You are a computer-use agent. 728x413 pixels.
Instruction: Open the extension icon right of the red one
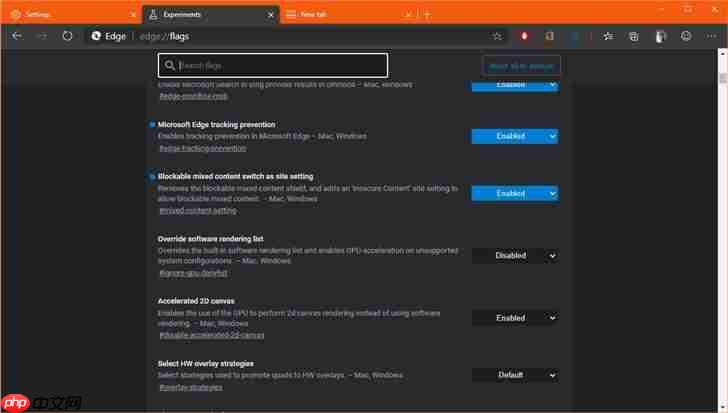pyautogui.click(x=550, y=36)
